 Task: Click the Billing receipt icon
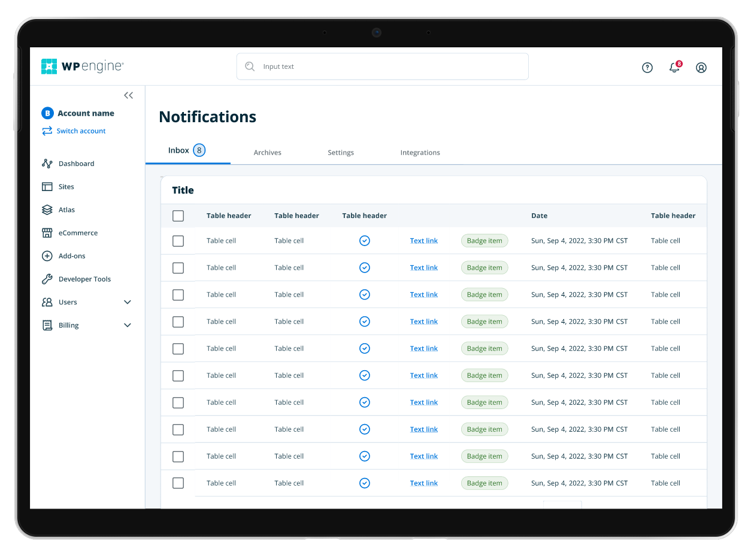tap(47, 325)
